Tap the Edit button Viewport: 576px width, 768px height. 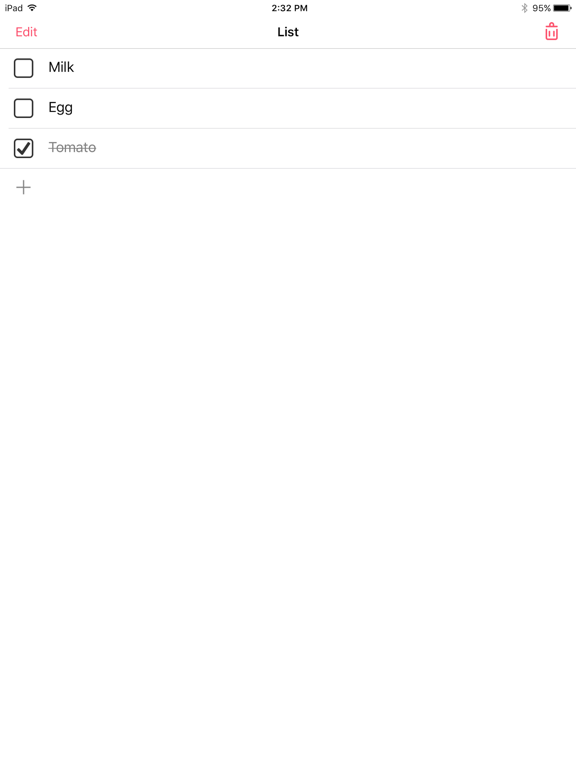point(26,32)
